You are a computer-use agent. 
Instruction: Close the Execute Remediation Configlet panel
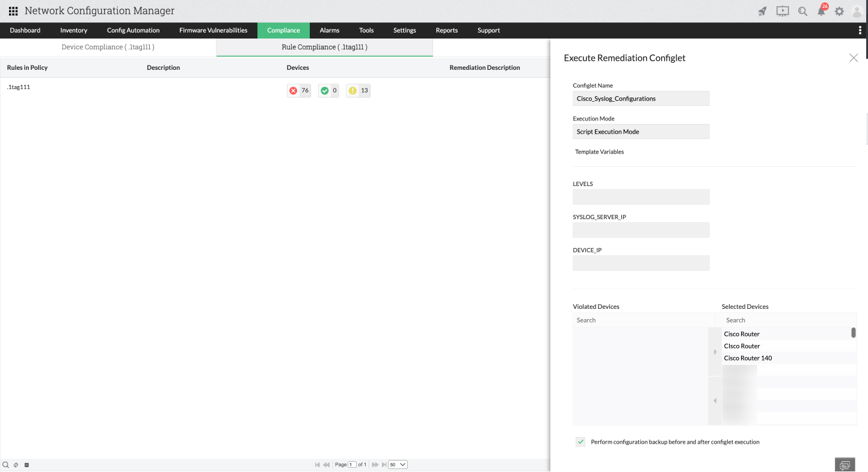854,58
